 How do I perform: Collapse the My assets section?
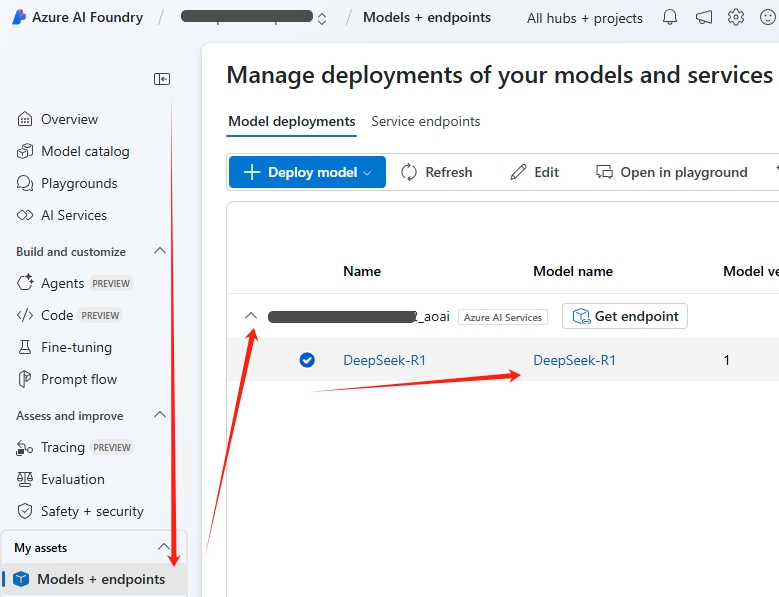pyautogui.click(x=164, y=547)
